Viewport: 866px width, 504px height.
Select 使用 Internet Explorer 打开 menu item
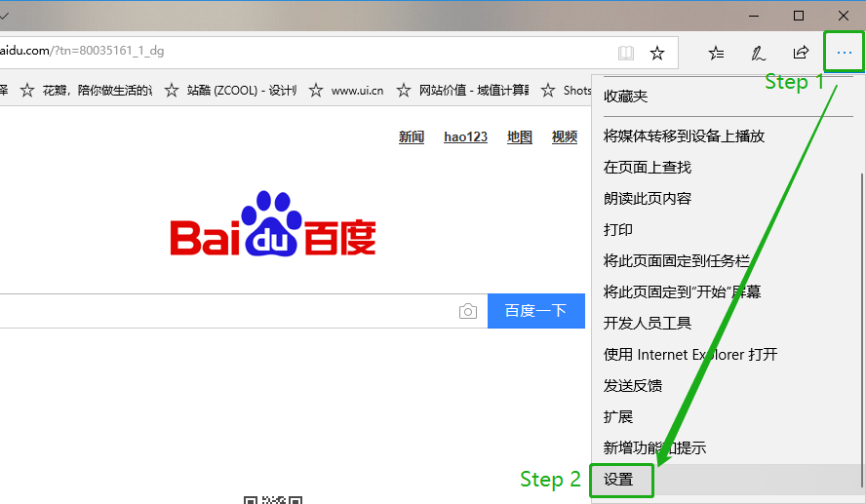coord(726,354)
